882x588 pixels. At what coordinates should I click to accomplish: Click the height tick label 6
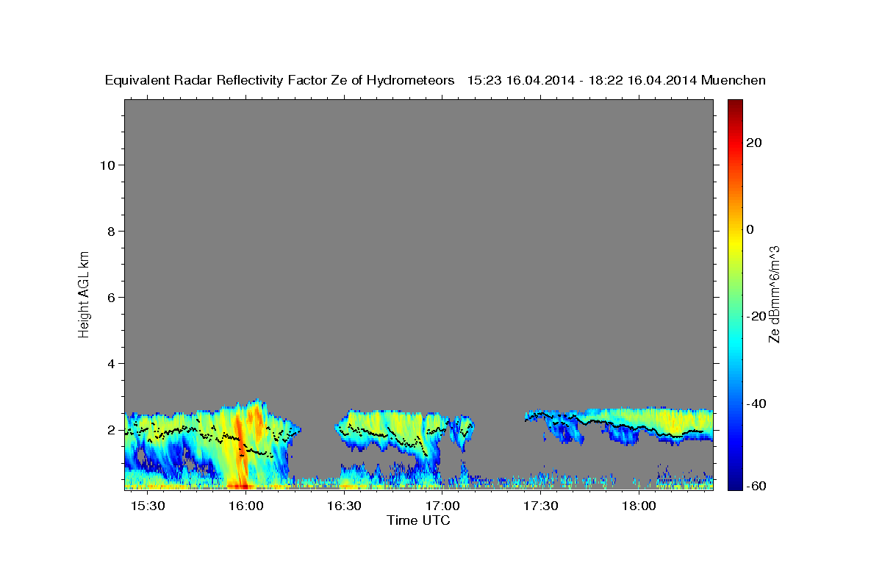[111, 297]
